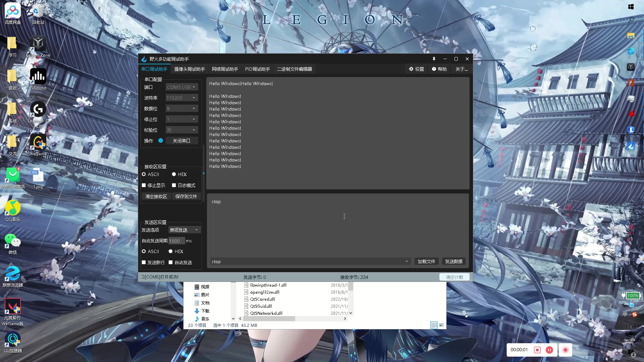Viewport: 644px width, 362px height.
Task: Switch to the PID调试助手 tab
Action: (x=257, y=69)
